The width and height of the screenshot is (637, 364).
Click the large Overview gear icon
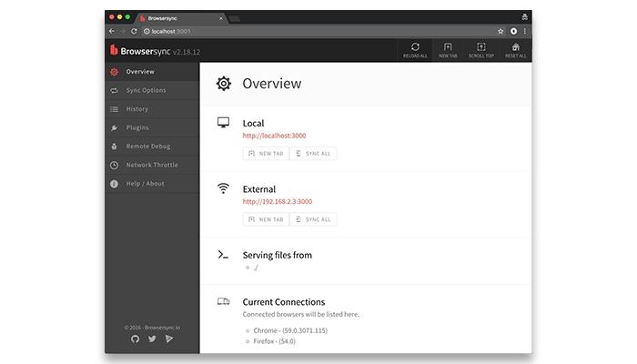[x=224, y=84]
